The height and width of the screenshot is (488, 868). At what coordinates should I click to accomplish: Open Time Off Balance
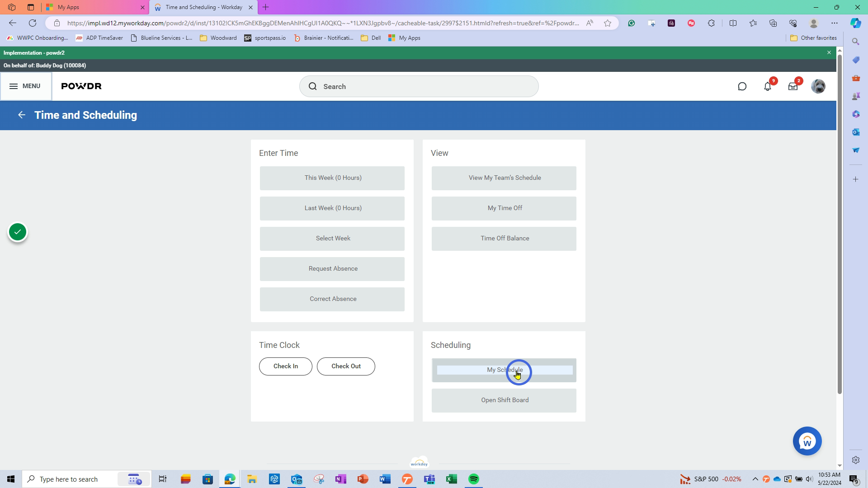pos(504,239)
